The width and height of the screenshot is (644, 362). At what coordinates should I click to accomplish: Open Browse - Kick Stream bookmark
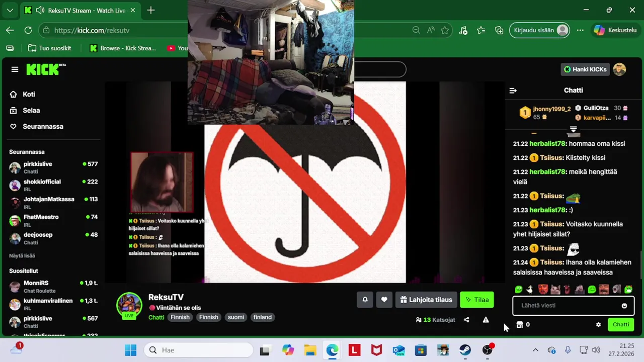click(x=123, y=48)
